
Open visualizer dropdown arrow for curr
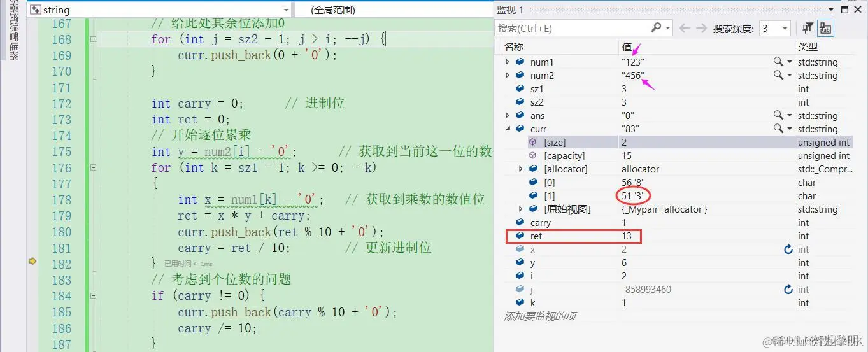(x=790, y=129)
